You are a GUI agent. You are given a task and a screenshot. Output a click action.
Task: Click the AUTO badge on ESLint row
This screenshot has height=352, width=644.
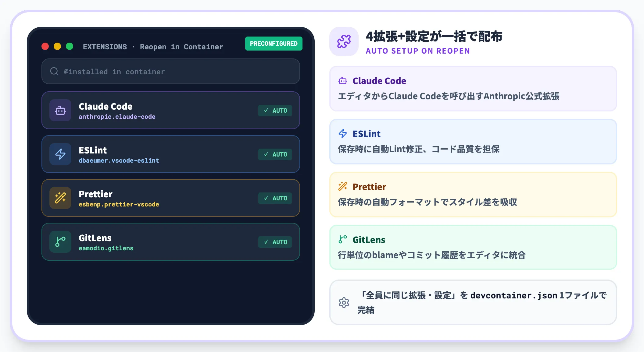[x=275, y=154]
